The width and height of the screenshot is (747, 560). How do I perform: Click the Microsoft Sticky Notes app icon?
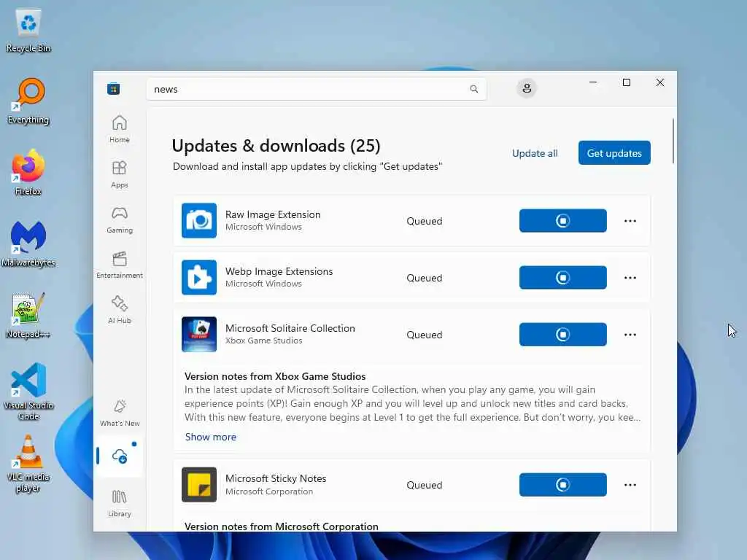pos(199,485)
